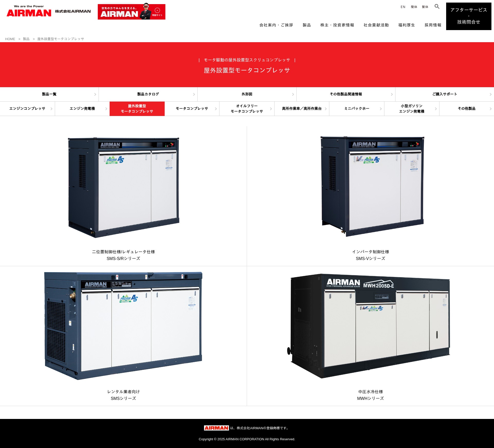Image resolution: width=494 pixels, height=448 pixels.
Task: Click インバータ制御仕様 SMS-Vシリーズ label
Action: [x=370, y=255]
